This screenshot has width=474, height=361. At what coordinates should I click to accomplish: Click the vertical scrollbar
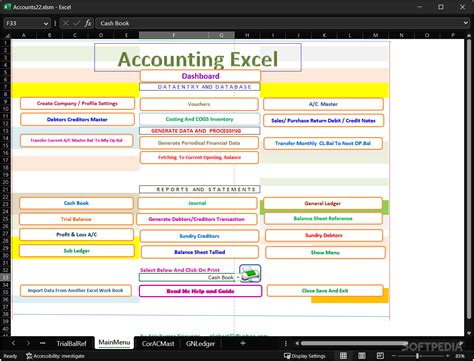[469, 178]
